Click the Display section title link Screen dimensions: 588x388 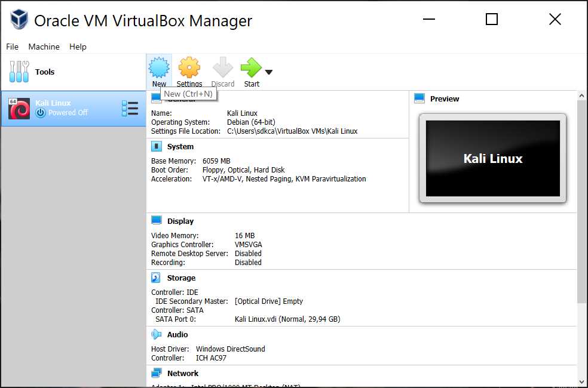click(180, 221)
